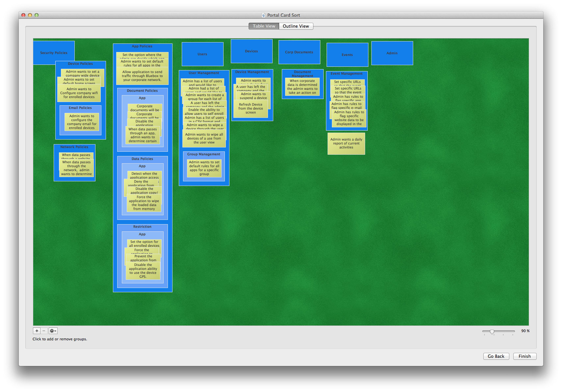The image size is (562, 392).
Task: Select the Users group tile
Action: point(202,54)
